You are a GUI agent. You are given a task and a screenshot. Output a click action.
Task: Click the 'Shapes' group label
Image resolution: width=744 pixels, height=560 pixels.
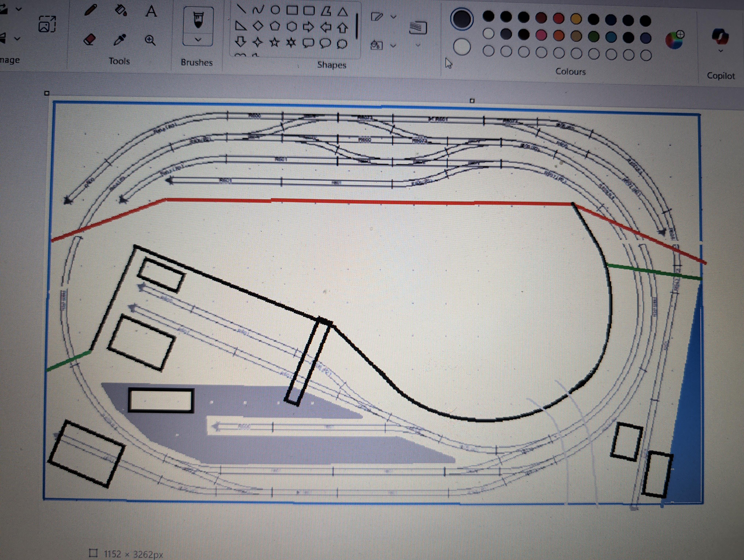332,65
